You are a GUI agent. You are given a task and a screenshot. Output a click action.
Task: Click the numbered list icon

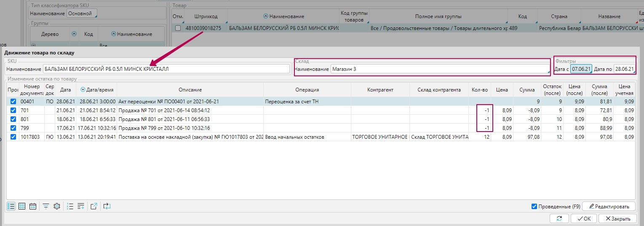pyautogui.click(x=70, y=206)
